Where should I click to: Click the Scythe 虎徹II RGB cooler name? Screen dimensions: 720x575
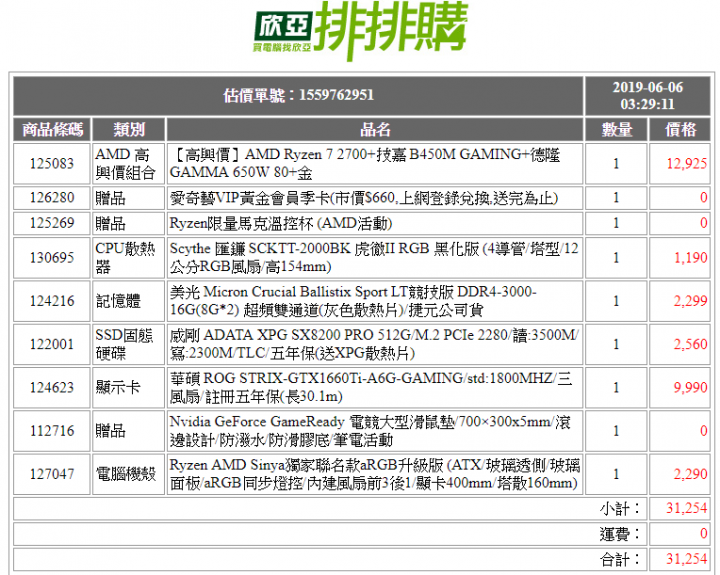coord(374,258)
